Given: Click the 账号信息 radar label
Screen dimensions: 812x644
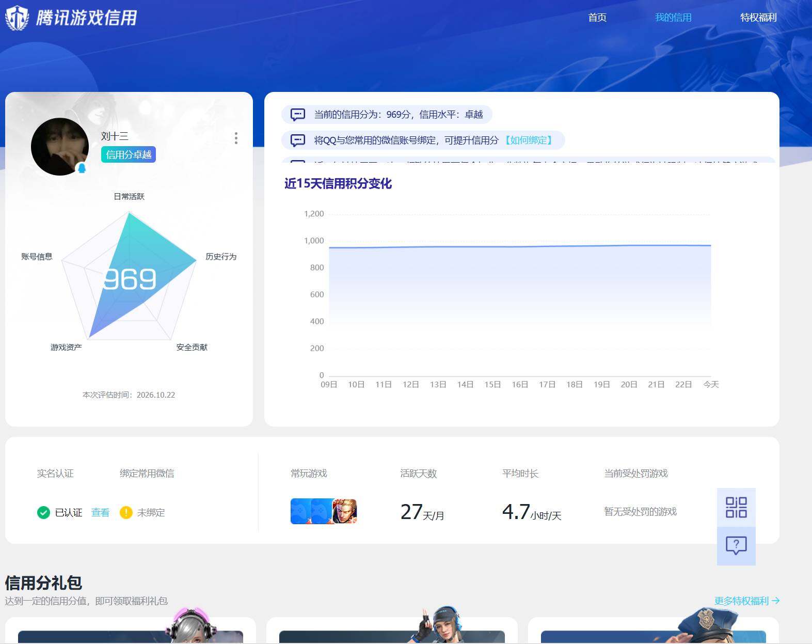Looking at the screenshot, I should [37, 257].
